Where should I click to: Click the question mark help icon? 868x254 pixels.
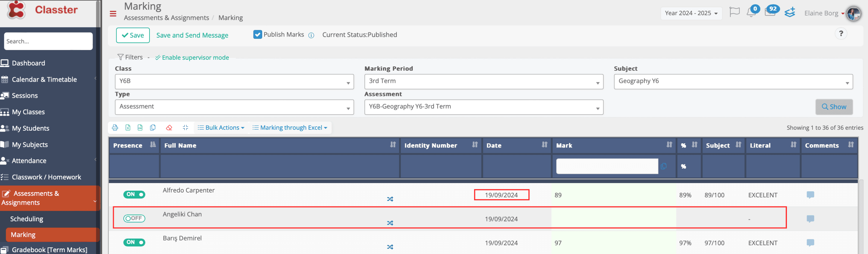841,33
